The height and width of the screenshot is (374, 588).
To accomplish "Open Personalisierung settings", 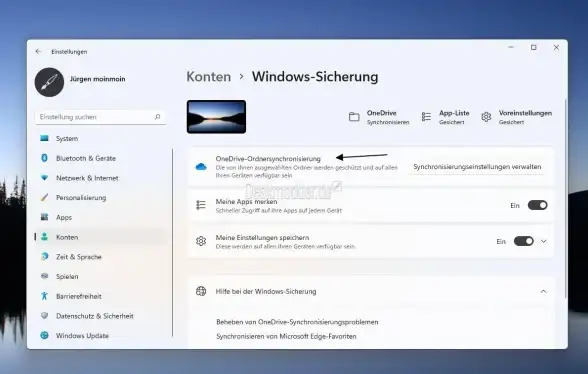I will tap(100, 198).
